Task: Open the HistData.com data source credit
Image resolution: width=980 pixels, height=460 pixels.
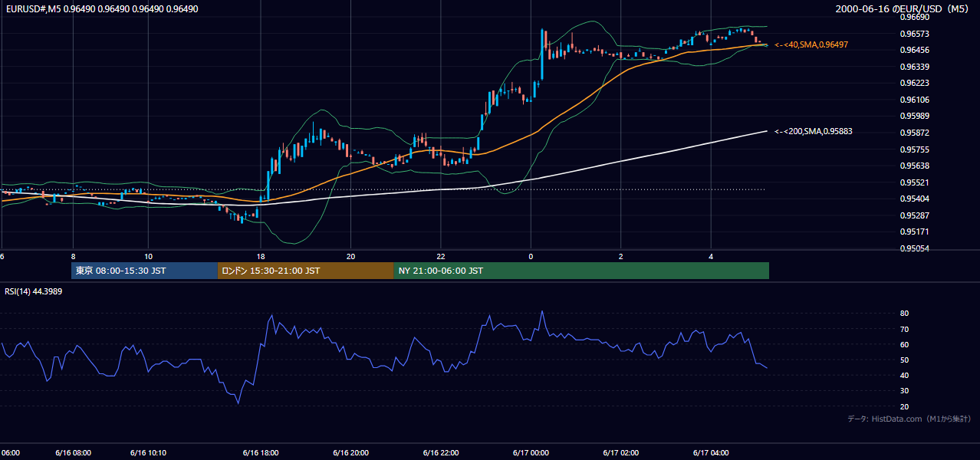Action: click(x=909, y=419)
